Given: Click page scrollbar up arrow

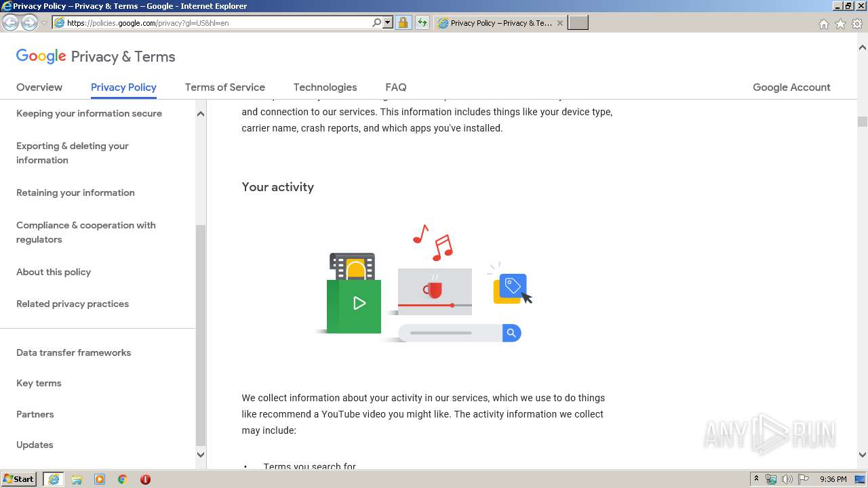Looking at the screenshot, I should 863,47.
